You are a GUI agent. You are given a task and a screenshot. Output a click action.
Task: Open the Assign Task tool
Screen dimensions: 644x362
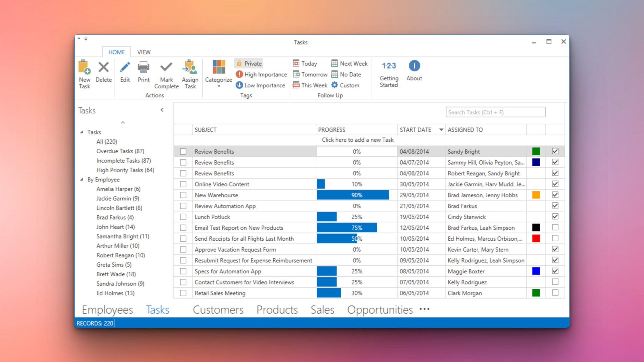click(x=190, y=74)
